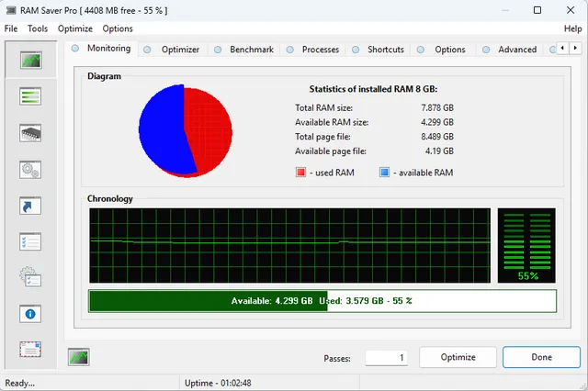Click the Chronology memory history graph

tap(289, 245)
